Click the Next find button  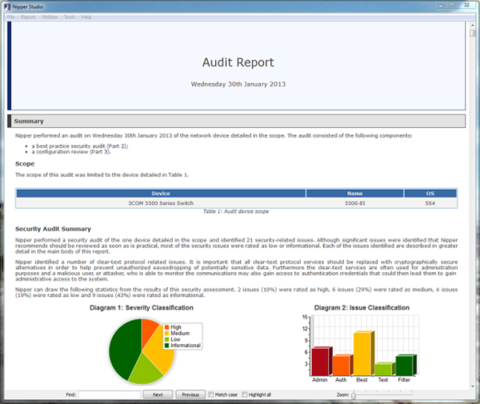click(x=158, y=395)
